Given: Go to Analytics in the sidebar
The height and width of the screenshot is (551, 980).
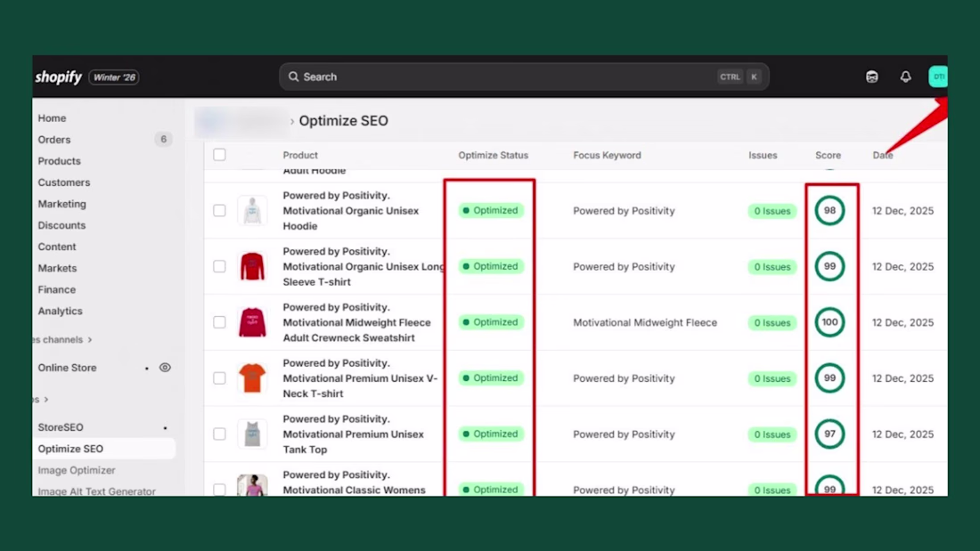Looking at the screenshot, I should (x=60, y=311).
